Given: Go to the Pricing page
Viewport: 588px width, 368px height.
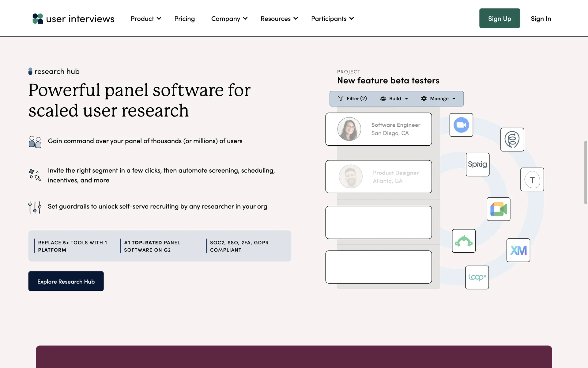Looking at the screenshot, I should click(x=184, y=19).
